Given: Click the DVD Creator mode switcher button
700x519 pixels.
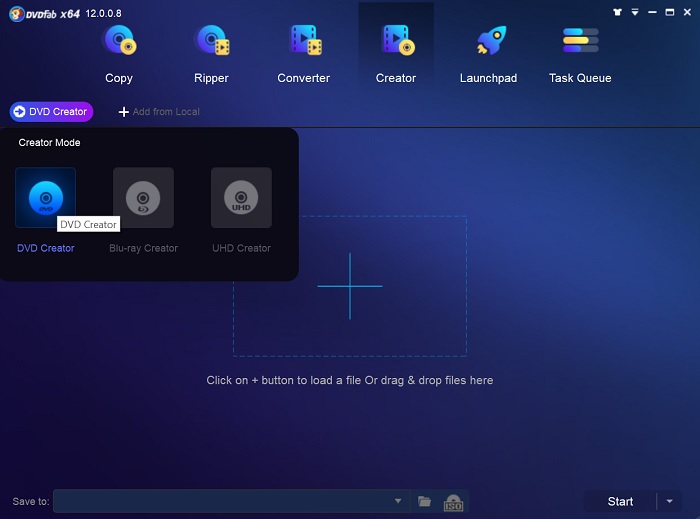Looking at the screenshot, I should 51,112.
